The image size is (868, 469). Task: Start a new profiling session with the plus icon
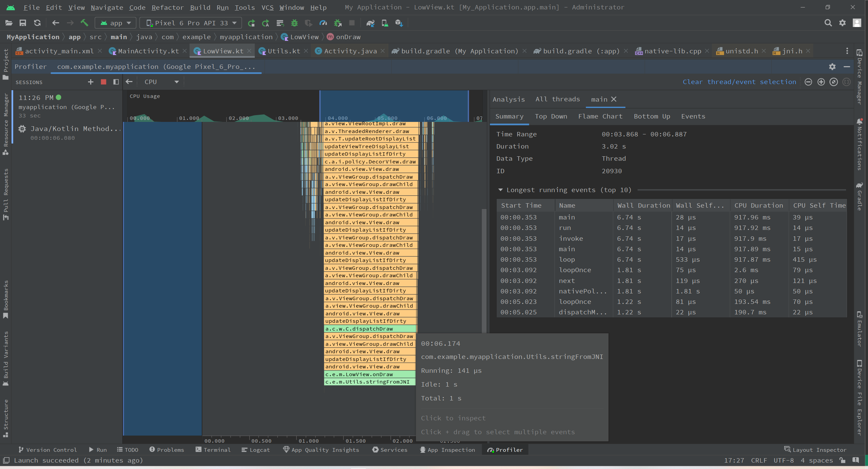click(x=91, y=82)
